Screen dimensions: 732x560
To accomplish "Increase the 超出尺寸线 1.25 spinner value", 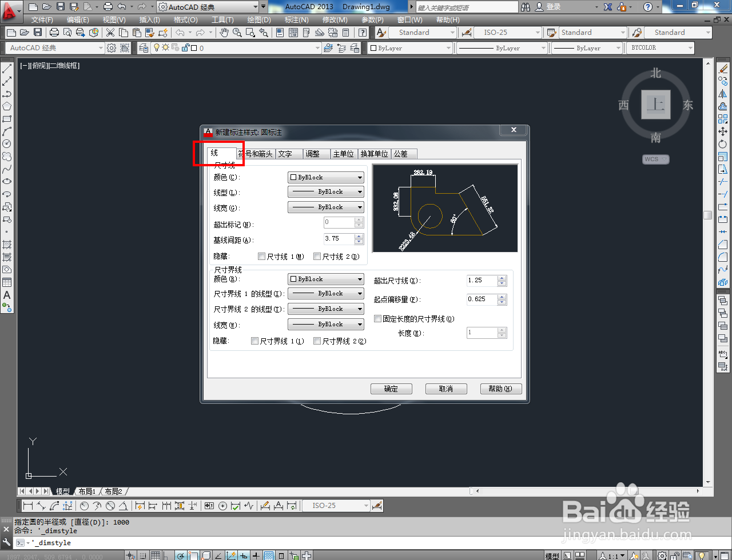I will [502, 278].
